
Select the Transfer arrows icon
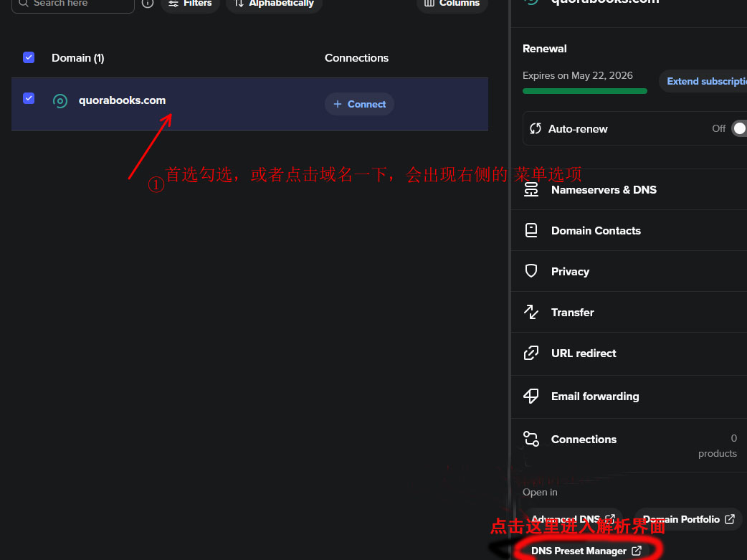(x=531, y=312)
